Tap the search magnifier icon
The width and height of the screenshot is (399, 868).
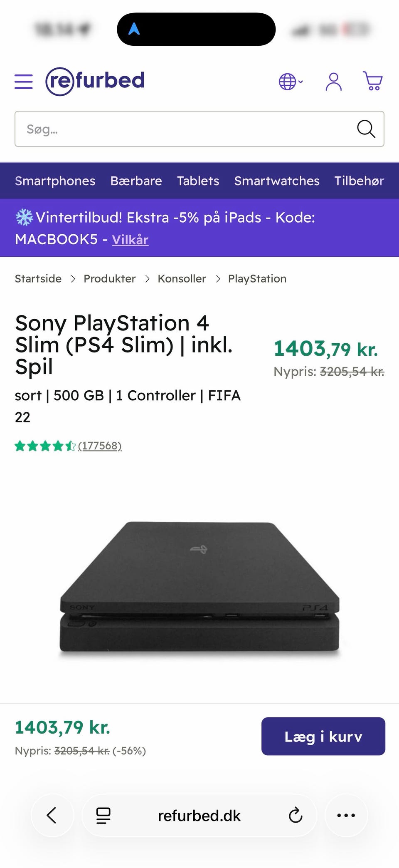pyautogui.click(x=366, y=129)
